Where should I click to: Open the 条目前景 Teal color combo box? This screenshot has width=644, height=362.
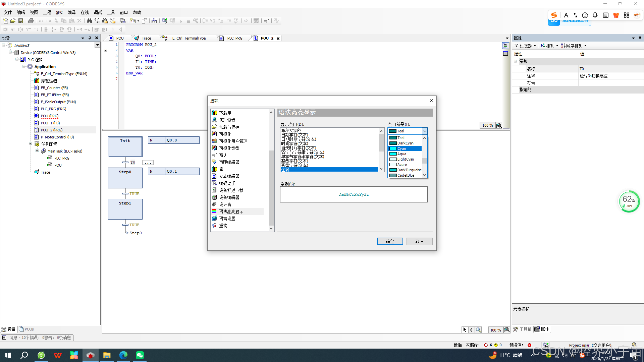[424, 131]
